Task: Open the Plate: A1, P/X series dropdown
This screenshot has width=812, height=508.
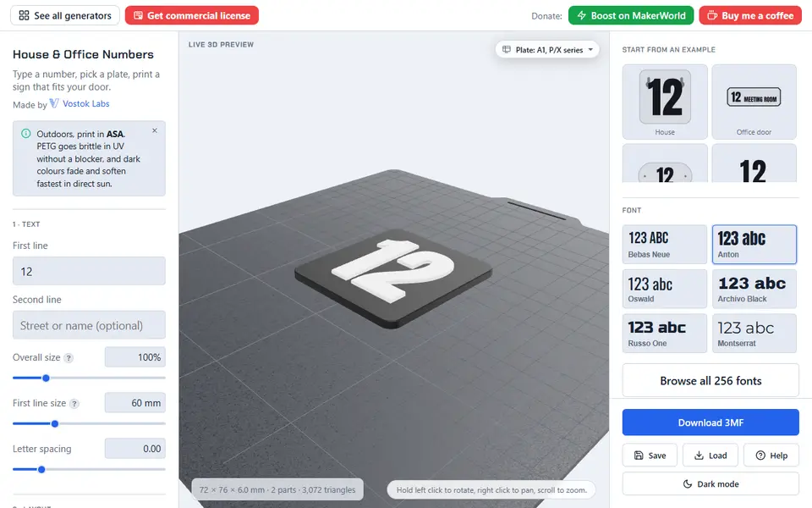Action: click(x=547, y=50)
